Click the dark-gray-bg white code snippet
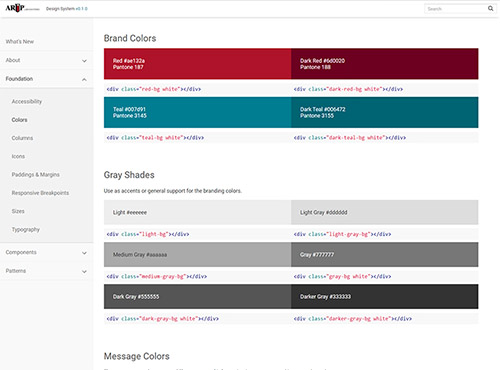Viewport: 500px width, 370px height. (163, 319)
